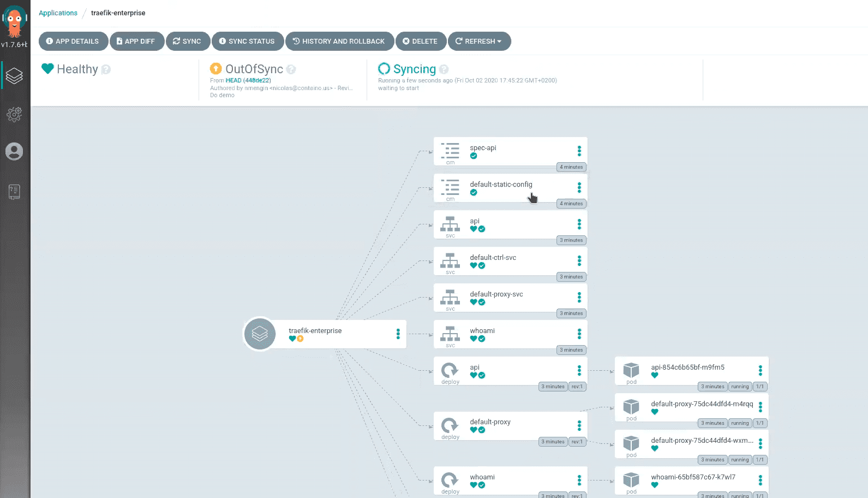Click the api deployment icon
The image size is (868, 498).
450,370
